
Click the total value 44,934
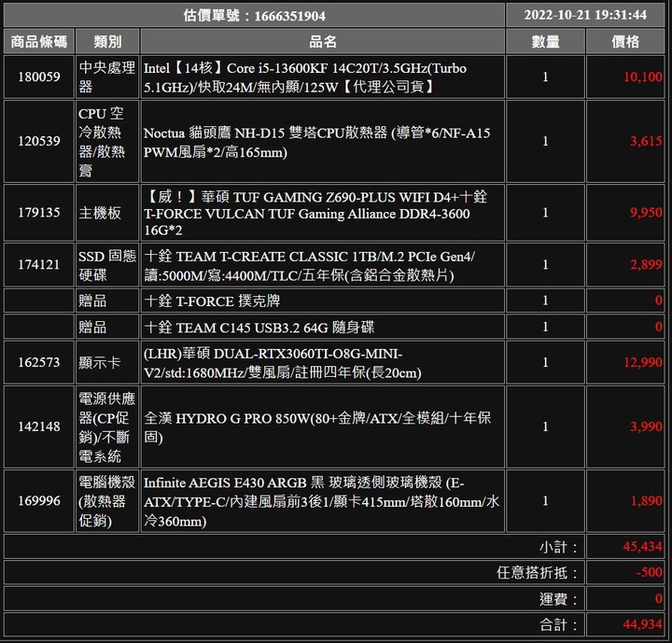[642, 624]
